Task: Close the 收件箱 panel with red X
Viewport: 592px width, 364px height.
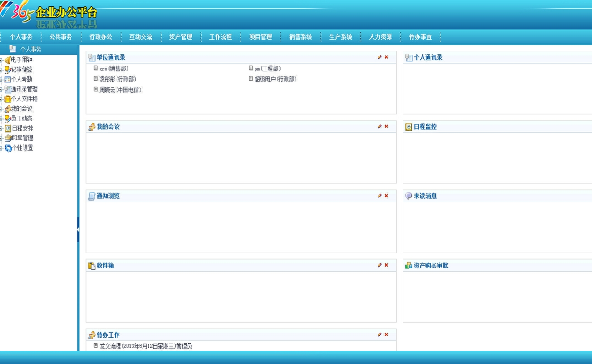Action: (386, 265)
